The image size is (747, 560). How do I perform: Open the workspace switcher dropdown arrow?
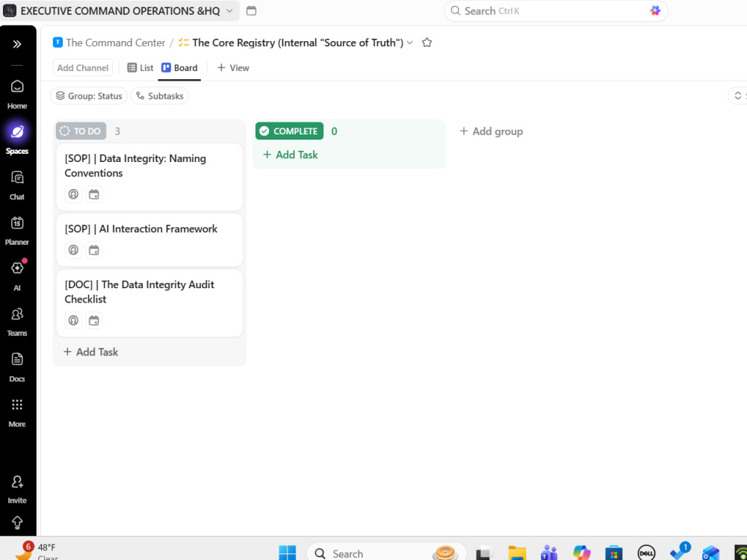pos(229,10)
